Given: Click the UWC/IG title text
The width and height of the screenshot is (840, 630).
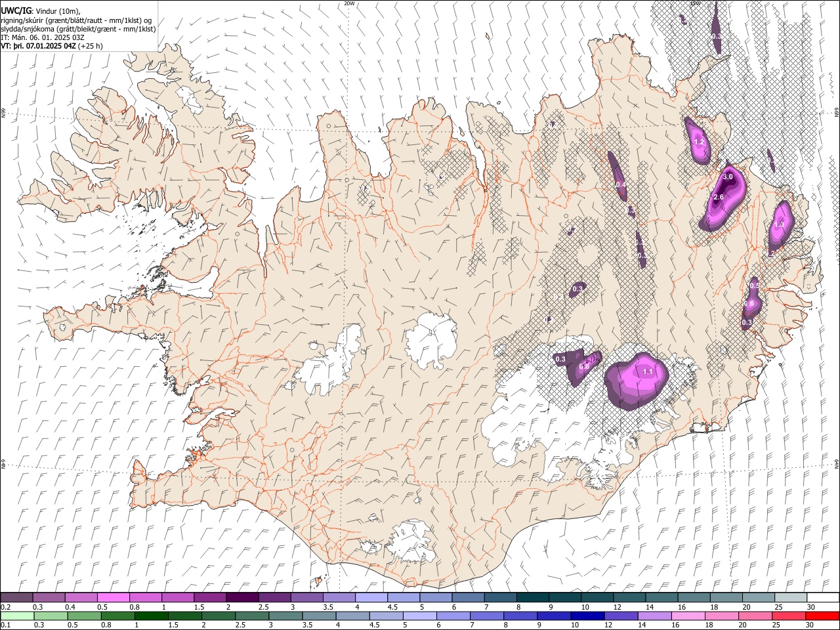Looking at the screenshot, I should [16, 11].
